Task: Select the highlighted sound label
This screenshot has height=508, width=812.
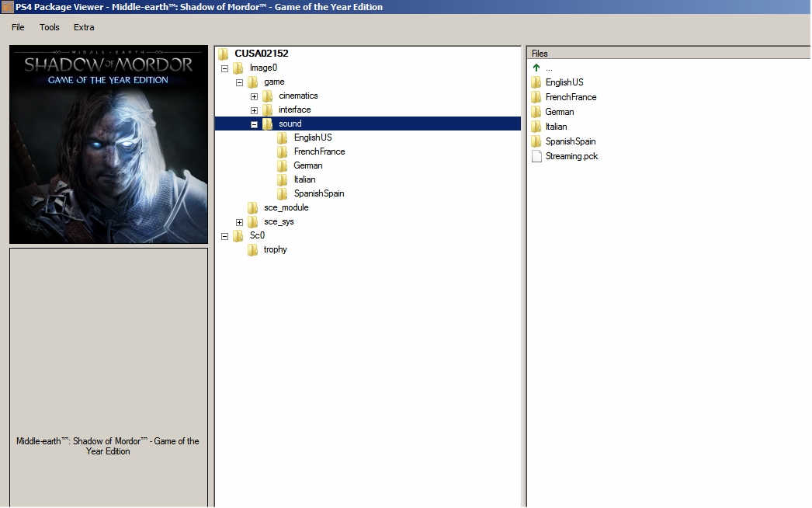Action: tap(290, 124)
